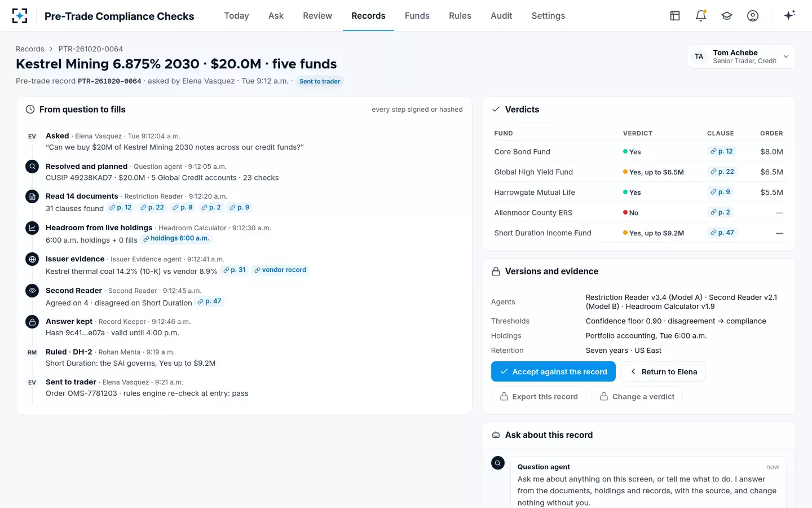Open the sparkle assistant icon
This screenshot has width=812, height=508.
tap(789, 15)
